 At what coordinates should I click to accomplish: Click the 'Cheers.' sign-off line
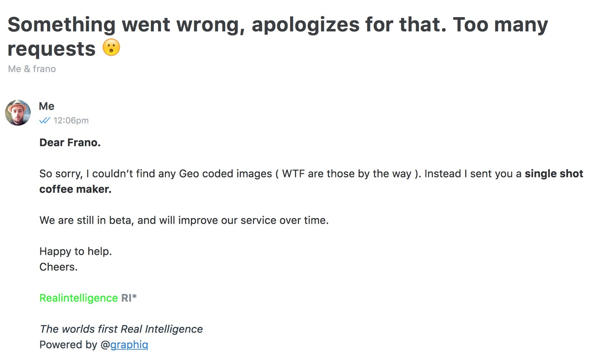pyautogui.click(x=59, y=267)
